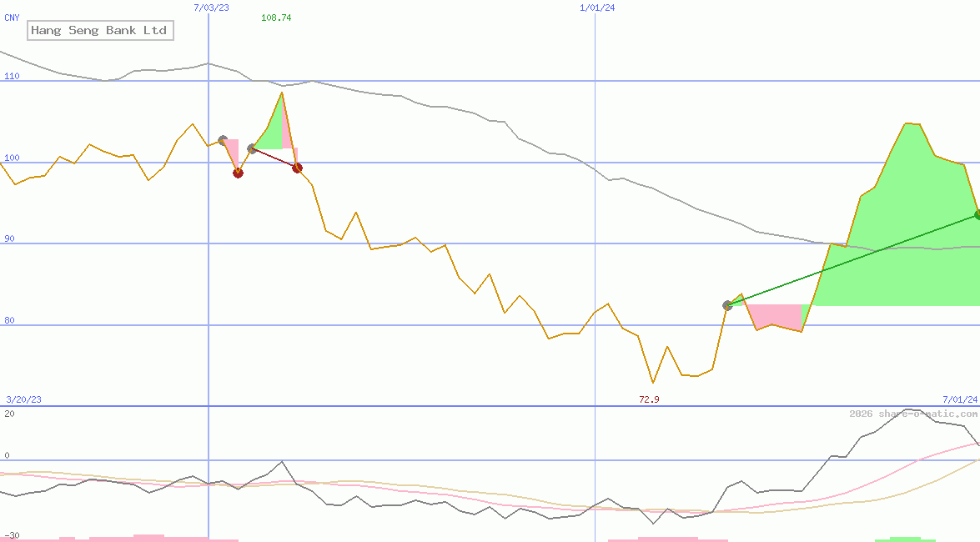Select the grey anchor dot near 7/03/23

click(x=222, y=139)
